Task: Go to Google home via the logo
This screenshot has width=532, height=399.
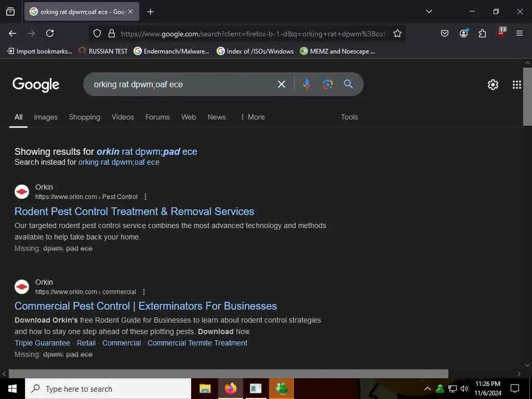Action: 36,85
